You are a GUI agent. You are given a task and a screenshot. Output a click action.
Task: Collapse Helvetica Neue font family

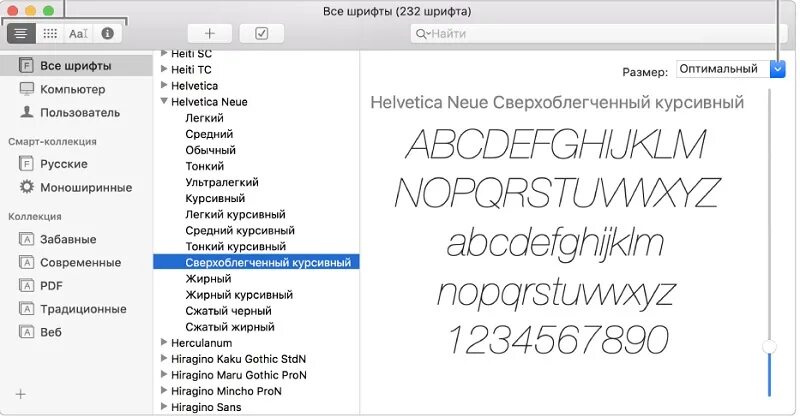click(x=164, y=101)
